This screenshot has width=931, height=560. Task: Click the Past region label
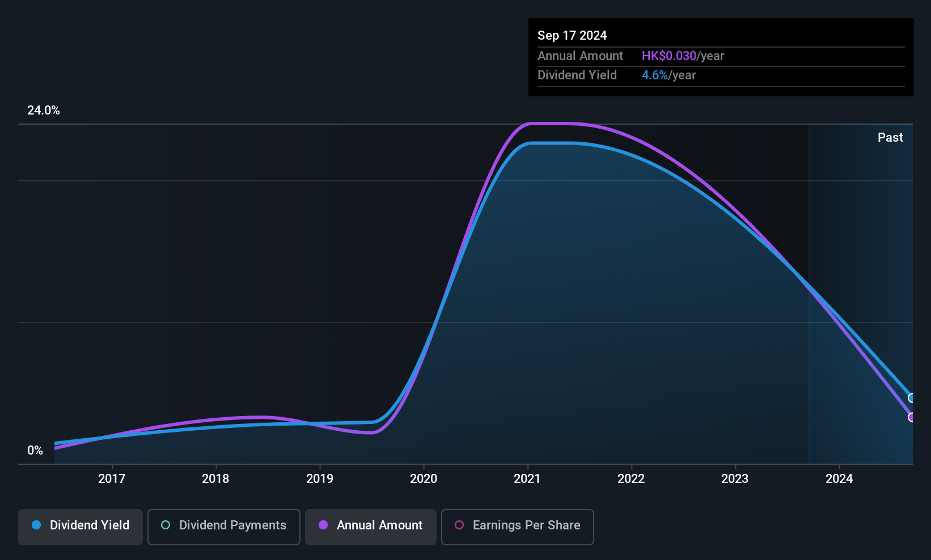(890, 138)
